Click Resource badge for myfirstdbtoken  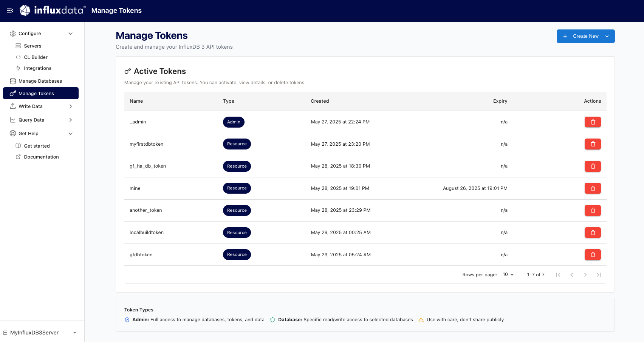coord(237,144)
